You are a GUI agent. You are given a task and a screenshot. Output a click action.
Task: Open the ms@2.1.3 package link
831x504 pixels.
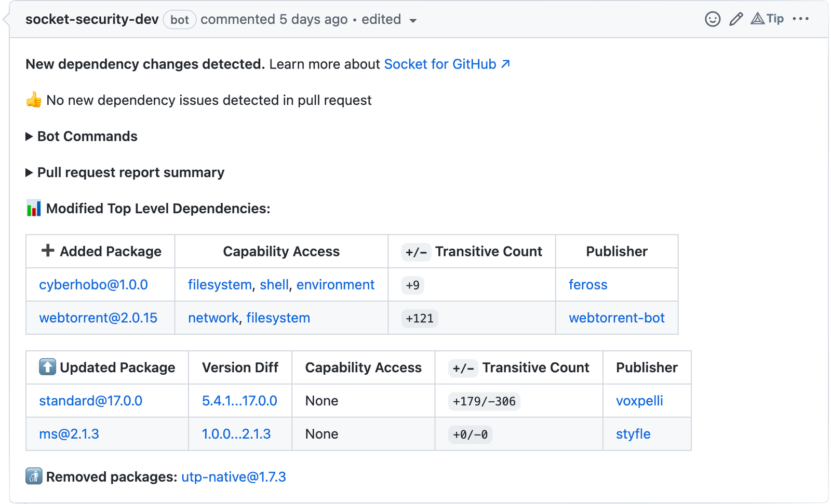coord(69,434)
